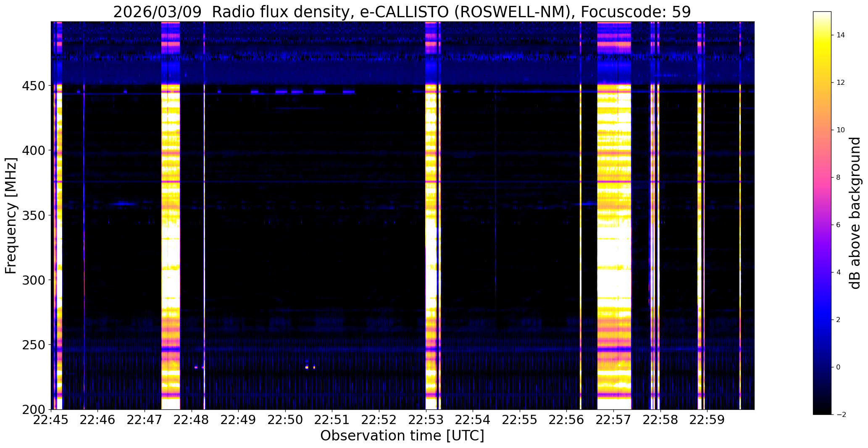Click the 22:58 time tick label
The width and height of the screenshot is (868, 448).
(x=660, y=420)
